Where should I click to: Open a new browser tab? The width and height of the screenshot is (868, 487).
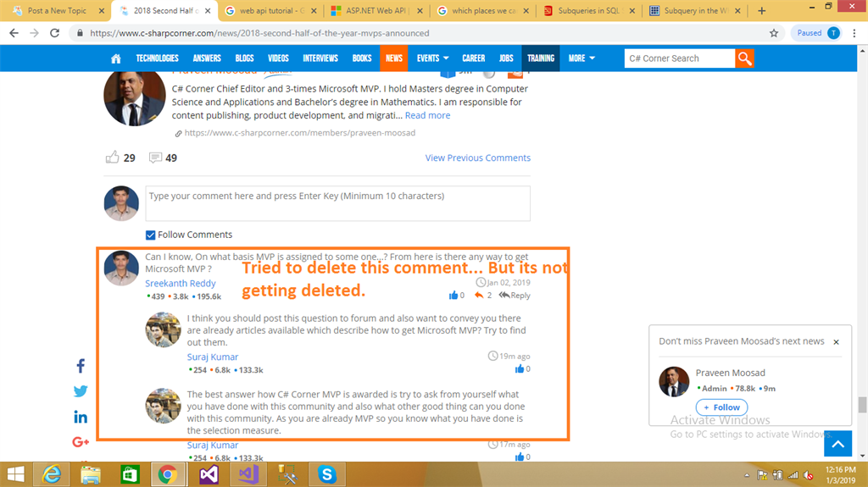[x=762, y=10]
